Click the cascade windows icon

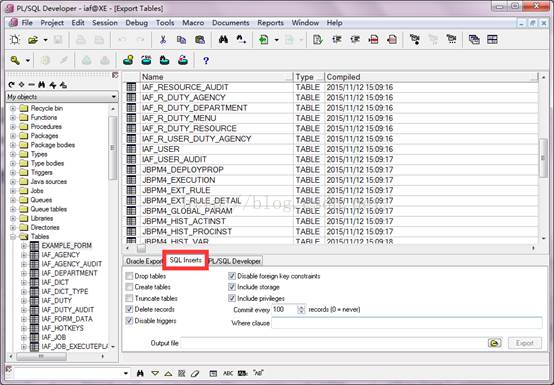click(474, 40)
